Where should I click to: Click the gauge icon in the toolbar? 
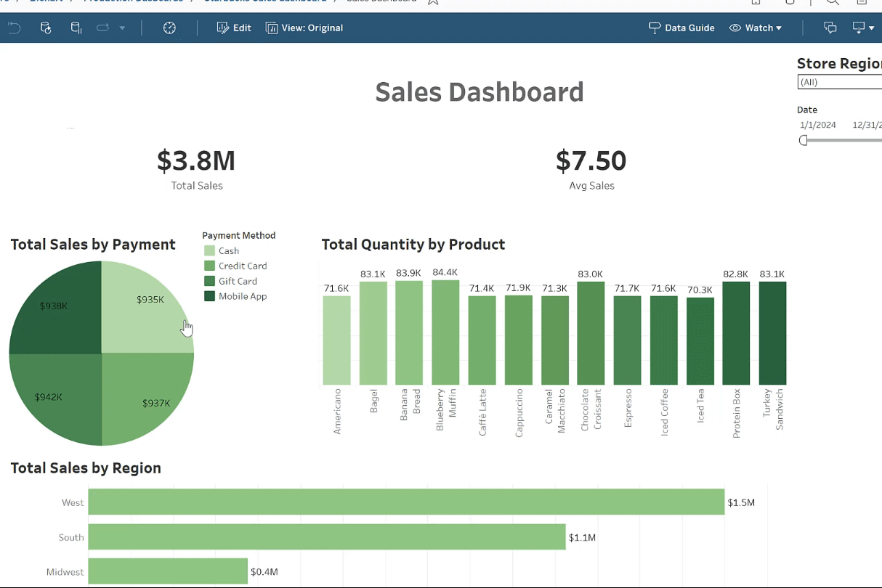tap(169, 28)
